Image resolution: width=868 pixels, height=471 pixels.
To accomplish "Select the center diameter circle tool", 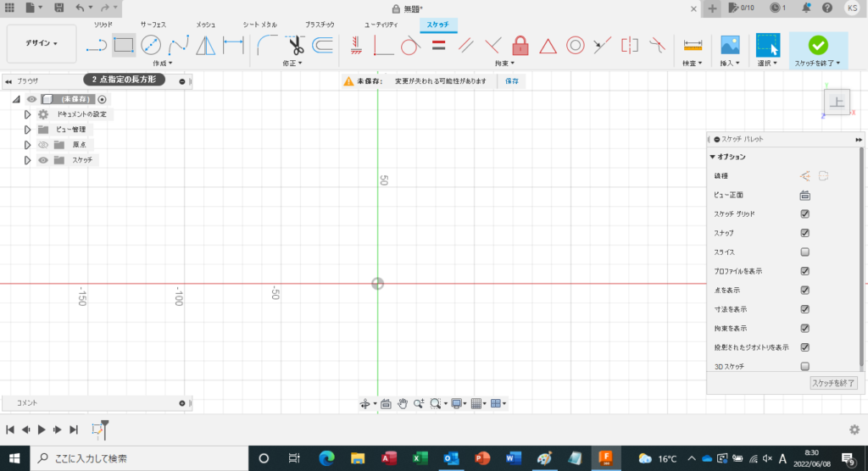I will click(x=151, y=46).
